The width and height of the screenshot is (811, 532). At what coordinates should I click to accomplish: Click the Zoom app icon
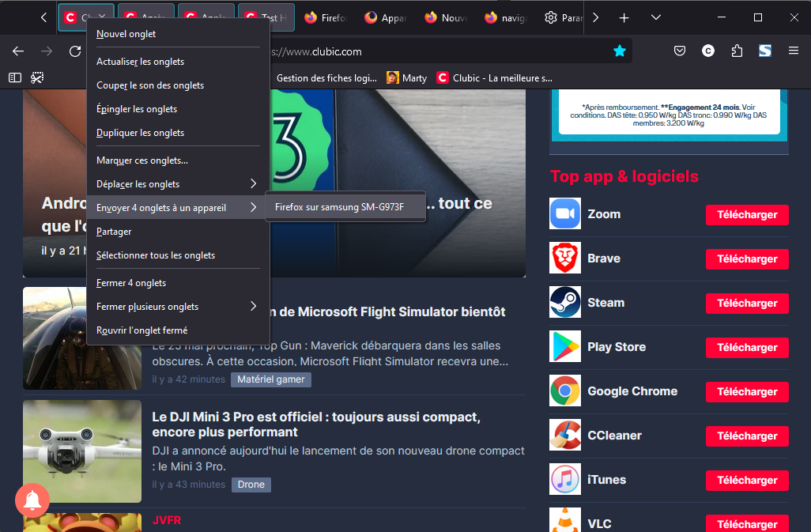click(565, 213)
